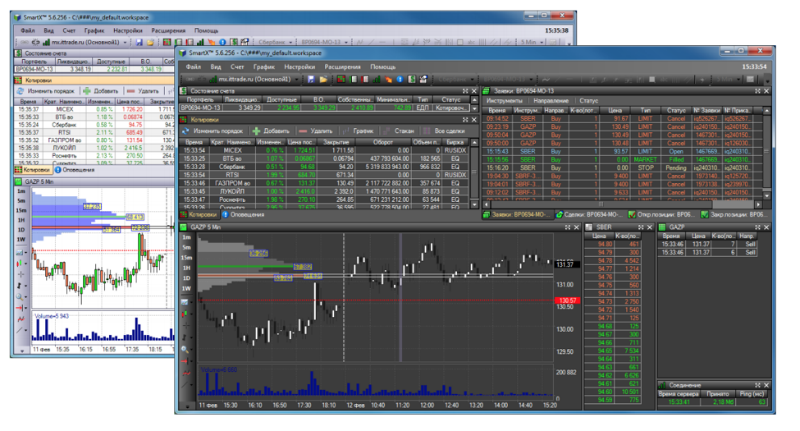Select MICEX row in dark quotes table
This screenshot has width=800, height=431.
point(324,150)
